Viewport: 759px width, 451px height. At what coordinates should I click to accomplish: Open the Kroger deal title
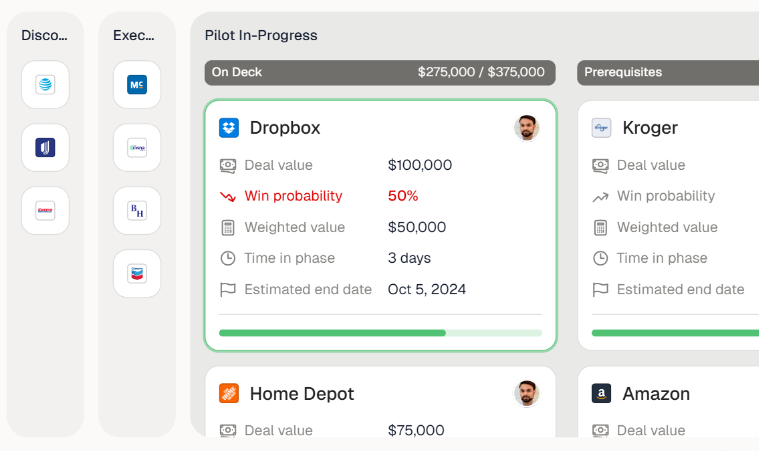[x=650, y=128]
